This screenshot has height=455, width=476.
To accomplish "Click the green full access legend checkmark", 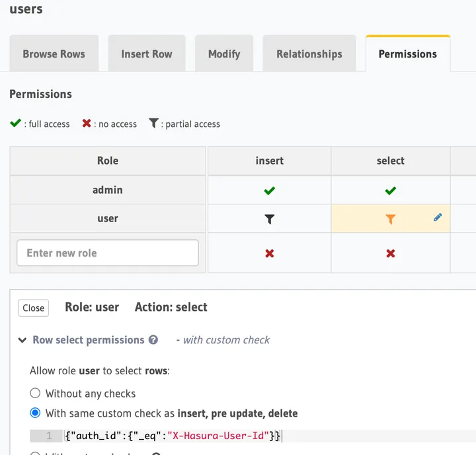I will tap(15, 123).
